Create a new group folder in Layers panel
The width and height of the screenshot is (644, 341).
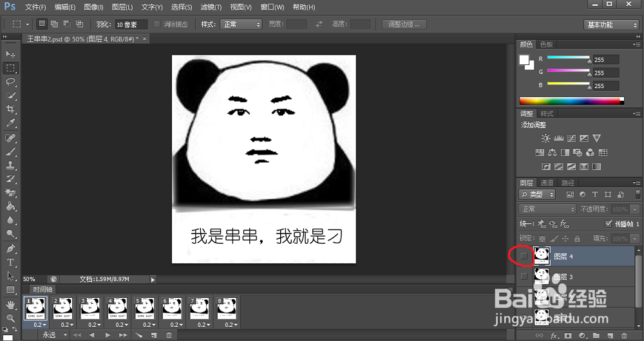596,335
